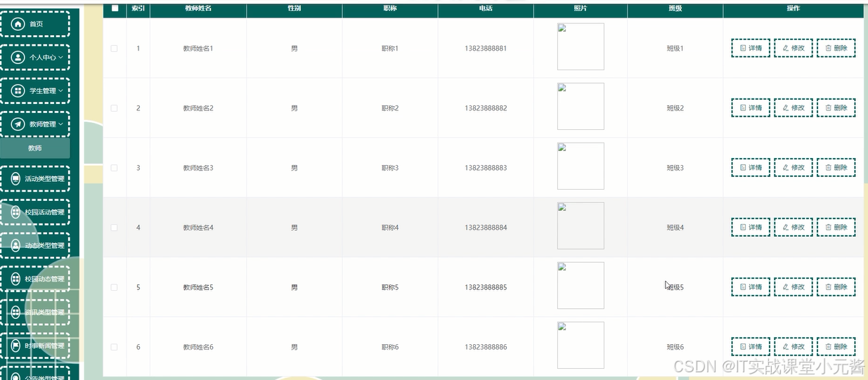Click 修改 for 教师姓名5
Viewport: 868px width, 380px height.
(x=793, y=287)
